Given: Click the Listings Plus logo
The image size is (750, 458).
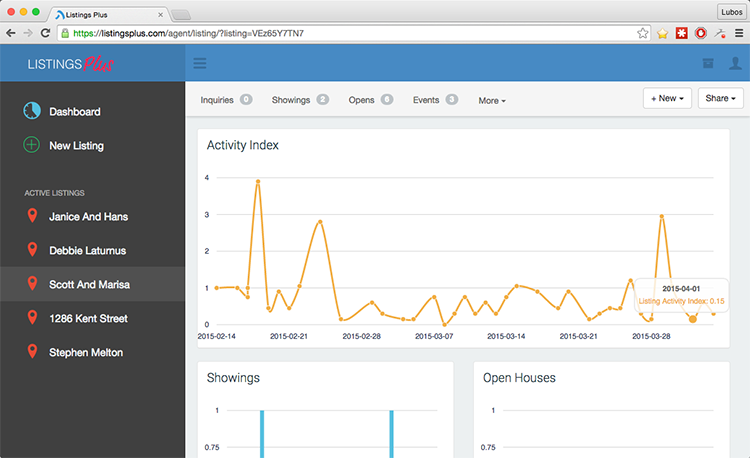Looking at the screenshot, I should [x=70, y=64].
